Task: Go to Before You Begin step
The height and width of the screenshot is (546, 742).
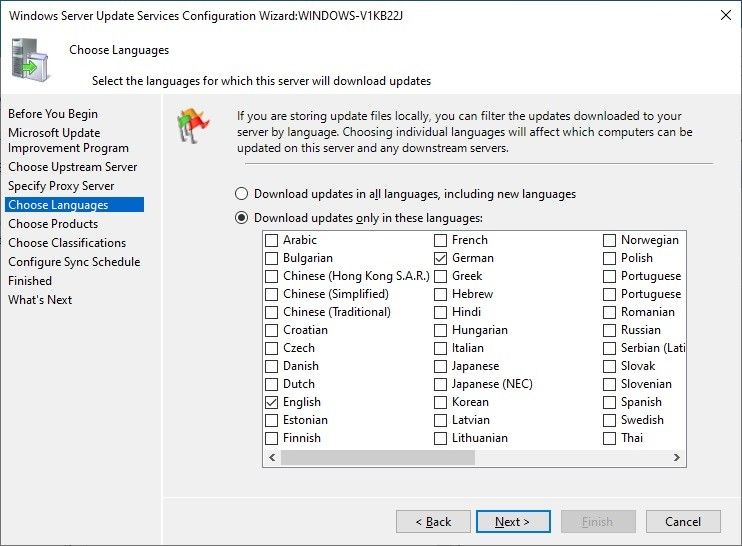Action: 53,114
